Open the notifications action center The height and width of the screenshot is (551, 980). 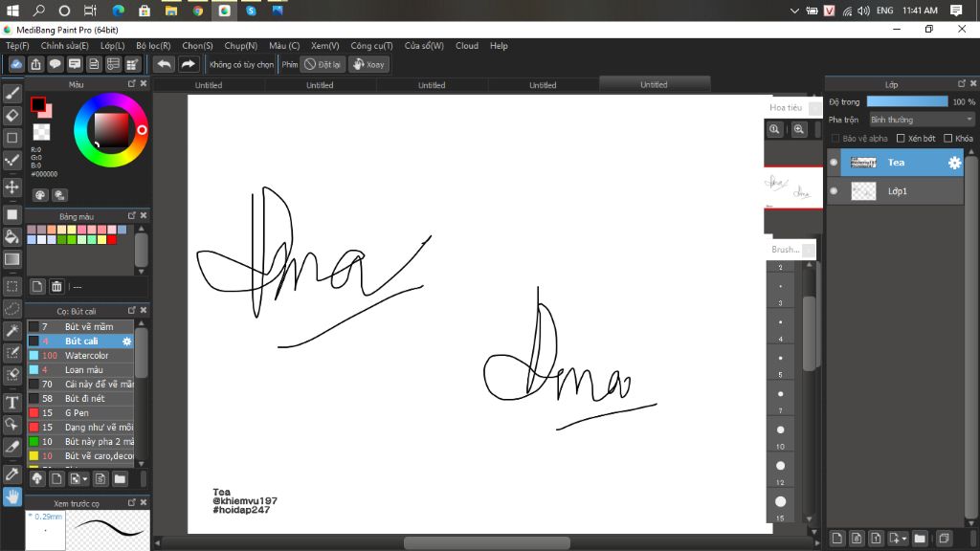point(956,11)
